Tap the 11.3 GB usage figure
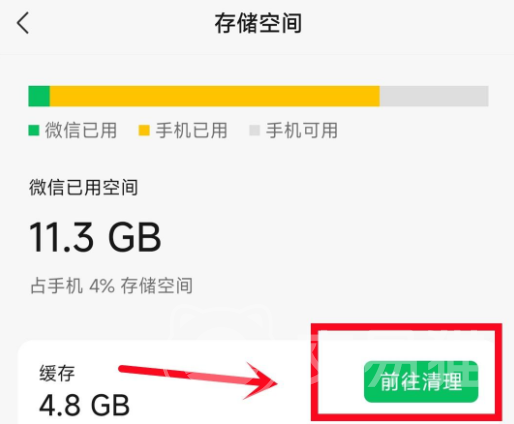The width and height of the screenshot is (514, 424). pos(95,237)
